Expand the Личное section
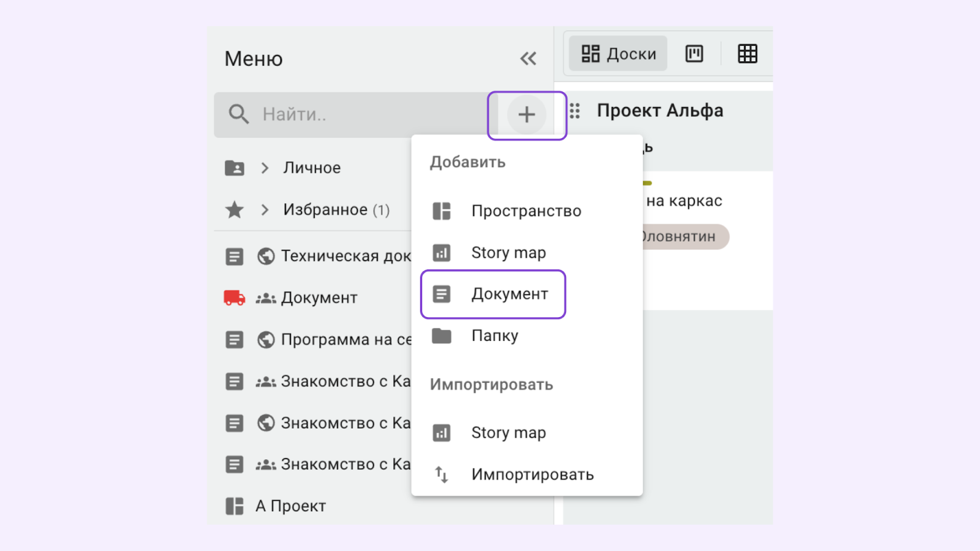 [265, 168]
